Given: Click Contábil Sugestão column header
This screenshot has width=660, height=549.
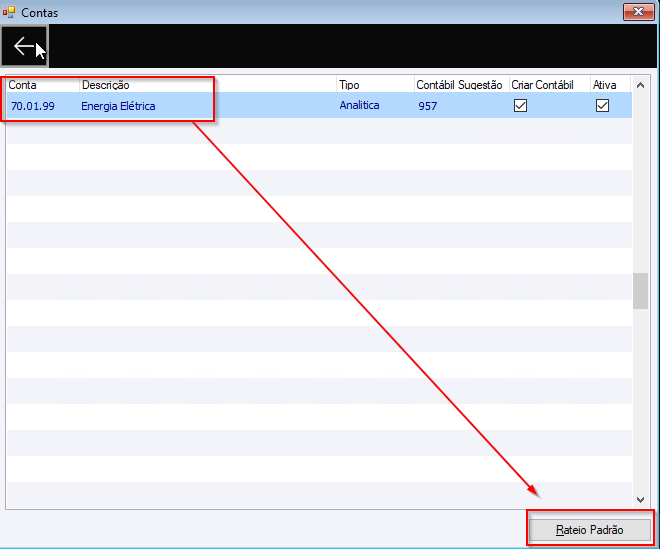Looking at the screenshot, I should click(x=461, y=85).
